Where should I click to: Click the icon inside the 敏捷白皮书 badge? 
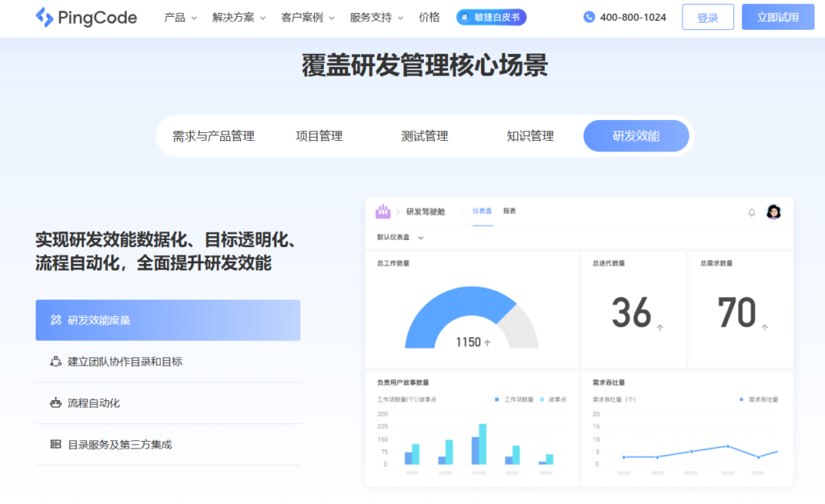pos(464,18)
